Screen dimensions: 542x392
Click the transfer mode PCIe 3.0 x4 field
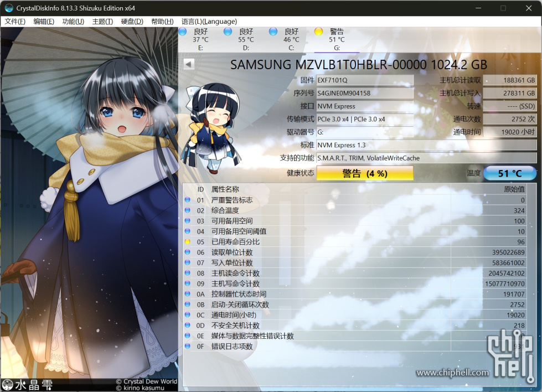pos(365,119)
